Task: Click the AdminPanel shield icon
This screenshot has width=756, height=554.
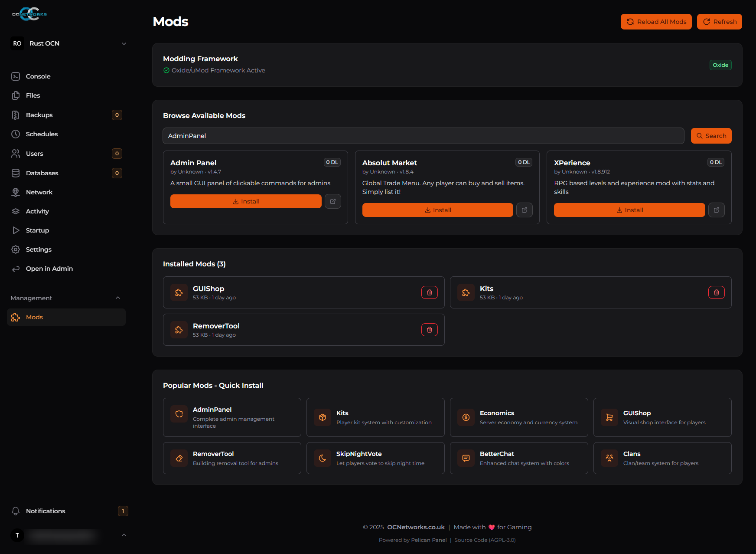Action: click(179, 414)
